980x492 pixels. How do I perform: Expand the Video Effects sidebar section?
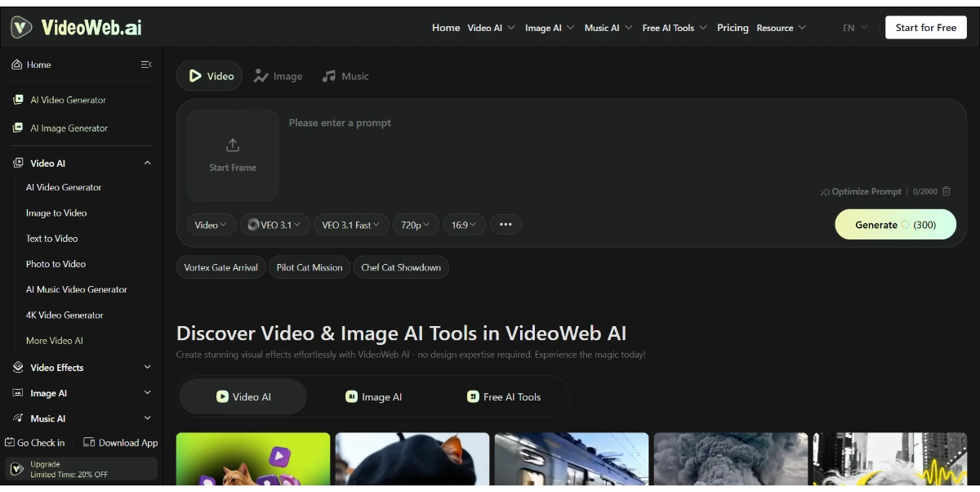[147, 368]
